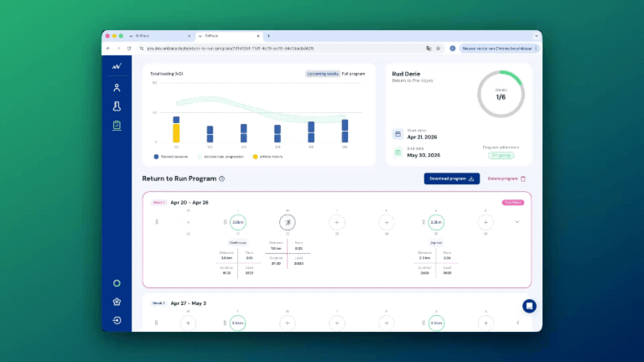Click the "On going" adherence badge

click(501, 155)
